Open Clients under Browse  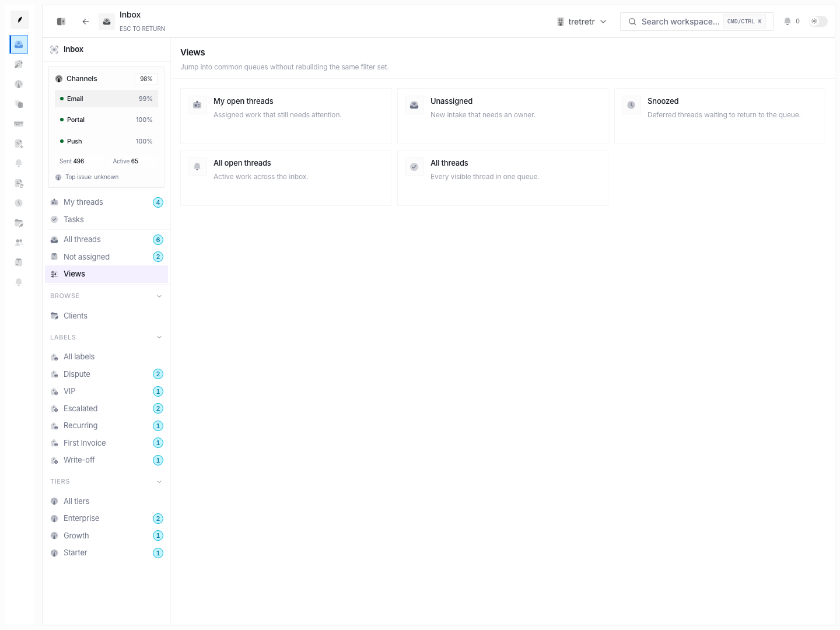point(106,316)
